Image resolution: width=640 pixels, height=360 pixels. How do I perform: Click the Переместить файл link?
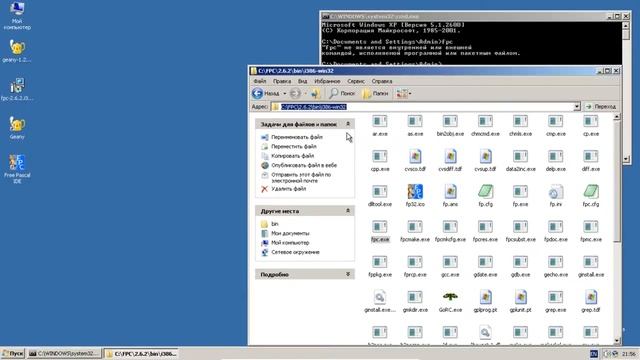pos(294,147)
